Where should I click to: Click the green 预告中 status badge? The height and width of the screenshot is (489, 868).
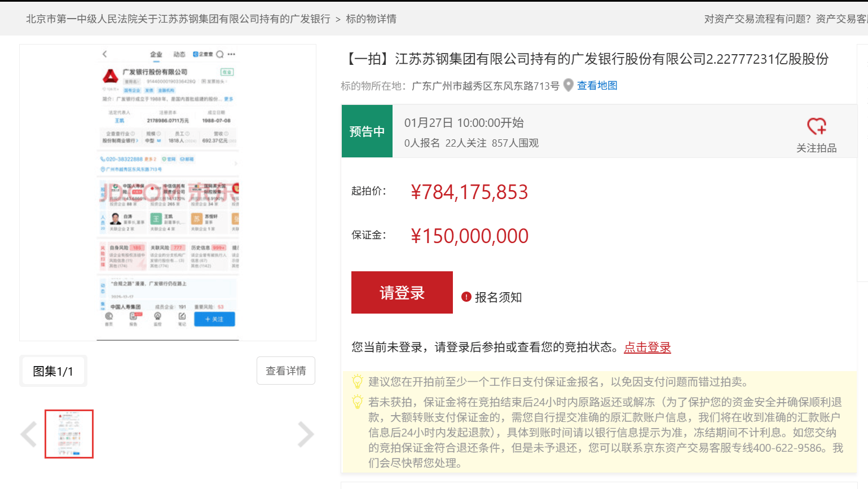pyautogui.click(x=367, y=131)
